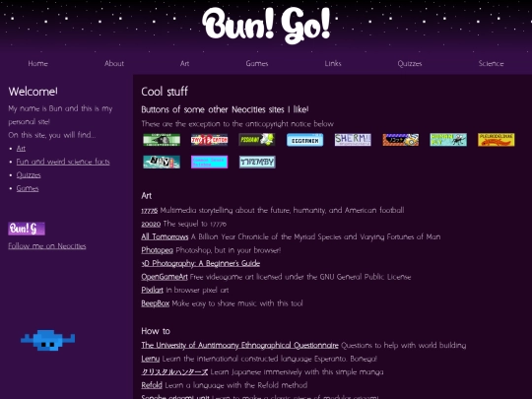Click the anticopyright notice exception text

(x=237, y=124)
